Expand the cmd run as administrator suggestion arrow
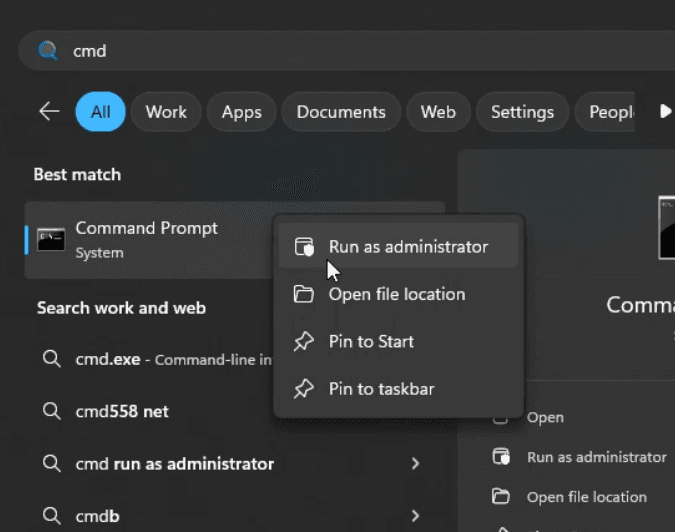Image resolution: width=675 pixels, height=532 pixels. coord(415,464)
